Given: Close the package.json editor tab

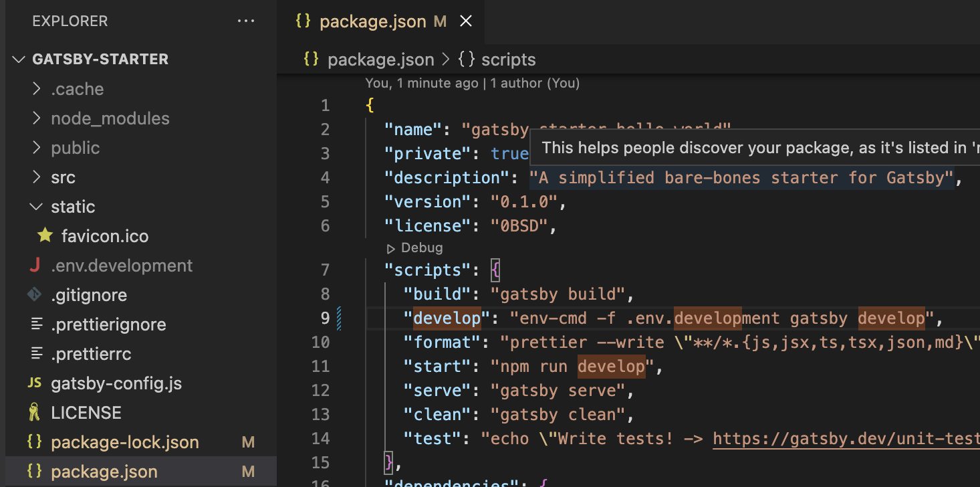Looking at the screenshot, I should [466, 21].
